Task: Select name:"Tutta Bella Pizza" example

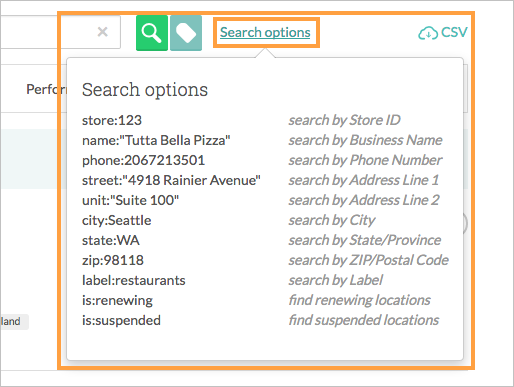Action: click(156, 140)
